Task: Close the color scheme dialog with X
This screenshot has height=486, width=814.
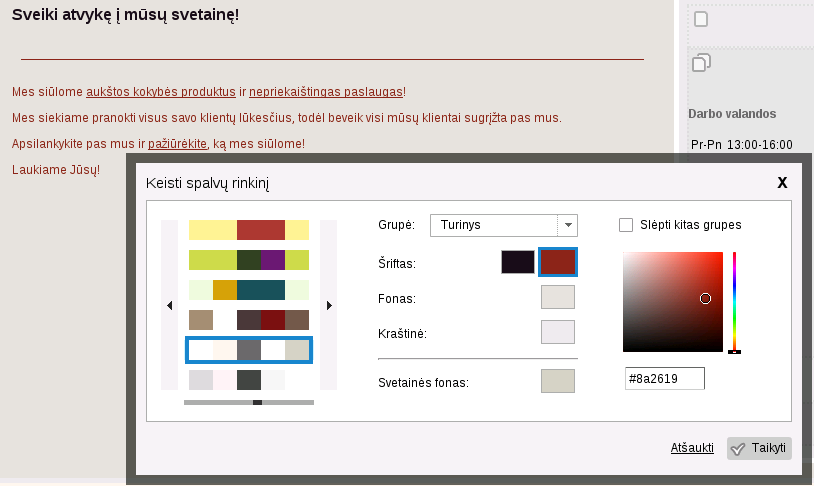Action: [x=782, y=182]
